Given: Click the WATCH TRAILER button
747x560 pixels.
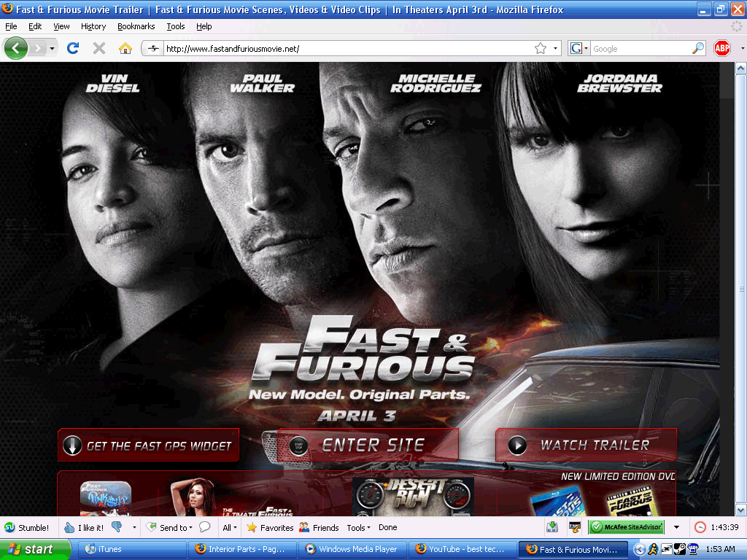Looking at the screenshot, I should pos(586,445).
